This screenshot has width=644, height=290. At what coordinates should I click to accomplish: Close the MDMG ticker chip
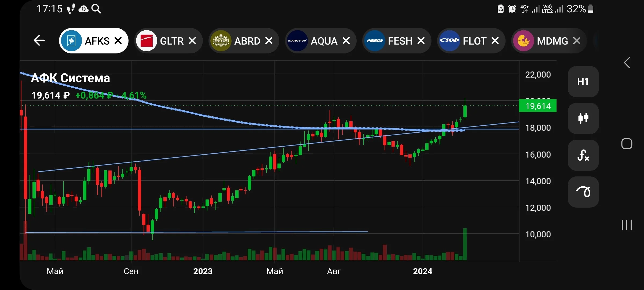[x=577, y=41]
